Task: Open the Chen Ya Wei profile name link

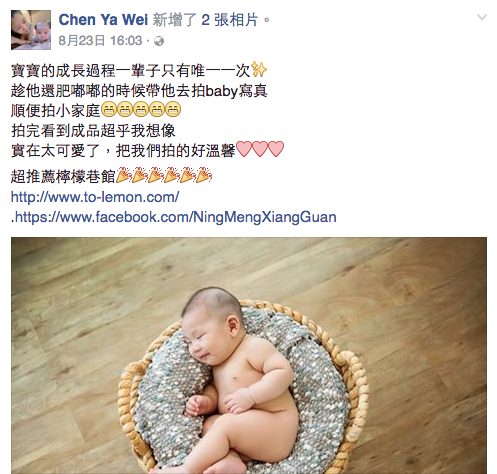Action: (x=103, y=20)
